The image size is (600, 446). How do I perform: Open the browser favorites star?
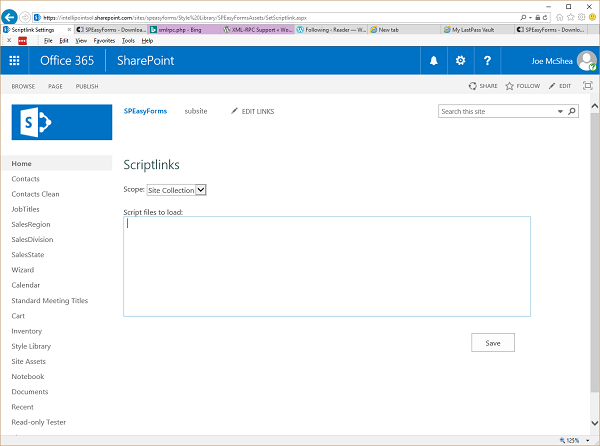(x=571, y=17)
